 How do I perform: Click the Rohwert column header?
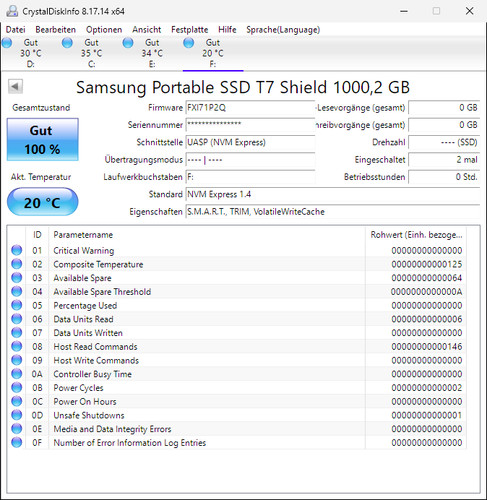416,235
